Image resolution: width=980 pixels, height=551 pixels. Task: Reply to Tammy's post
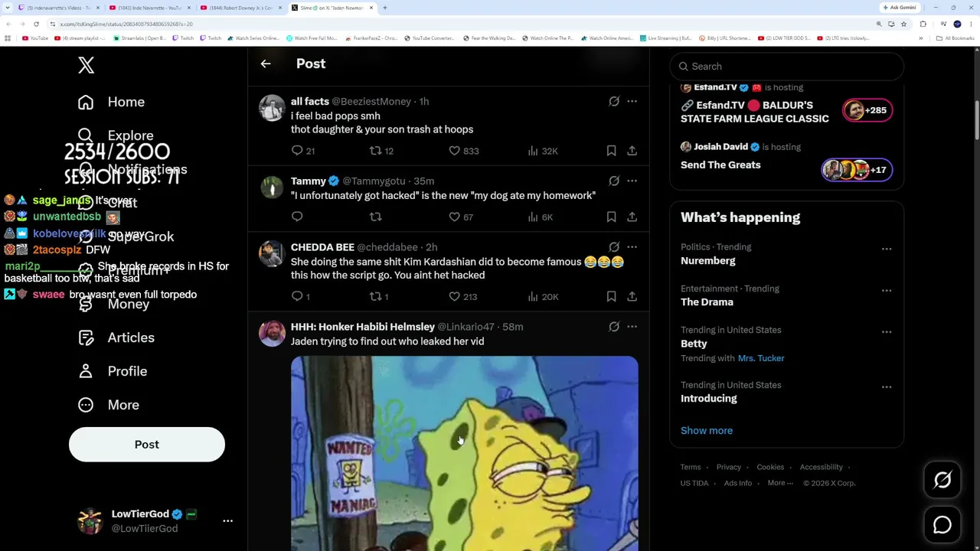(297, 217)
